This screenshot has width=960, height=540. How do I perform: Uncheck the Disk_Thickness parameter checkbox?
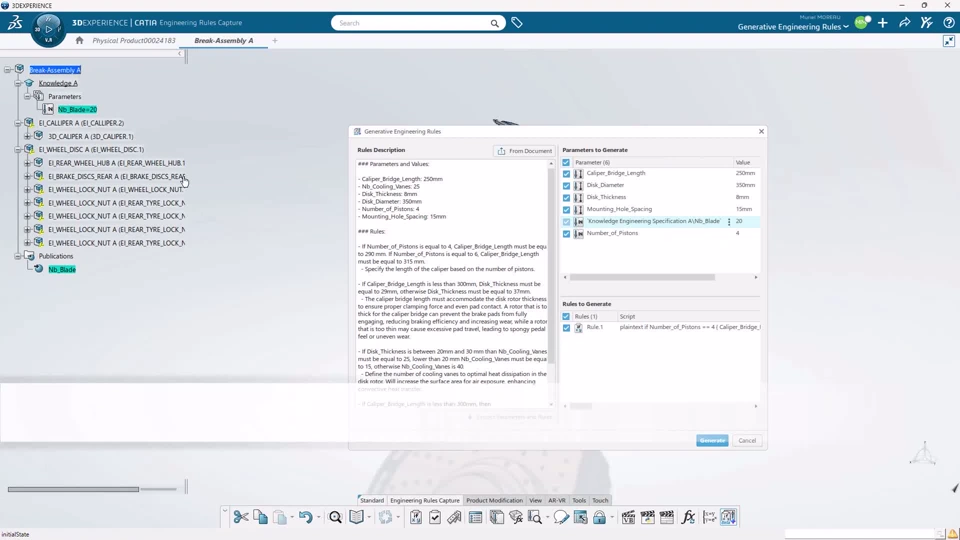pyautogui.click(x=566, y=198)
